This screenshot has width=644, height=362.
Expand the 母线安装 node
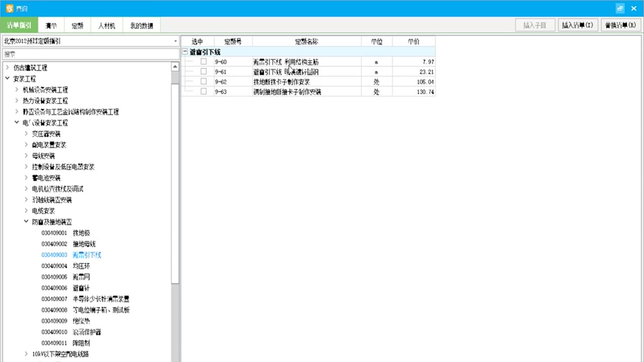coord(26,156)
